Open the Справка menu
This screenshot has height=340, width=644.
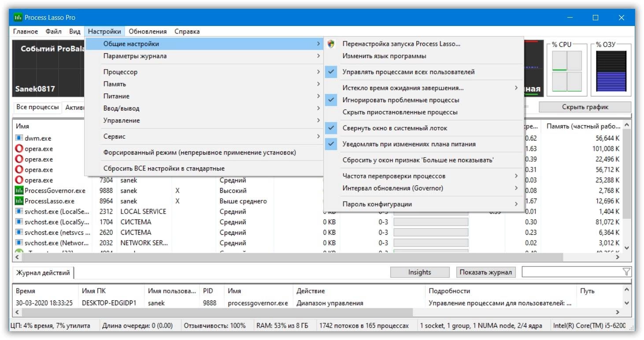pyautogui.click(x=187, y=31)
